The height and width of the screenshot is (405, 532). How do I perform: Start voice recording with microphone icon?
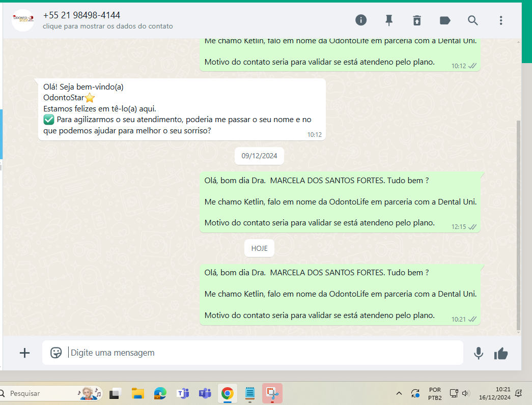coord(479,353)
